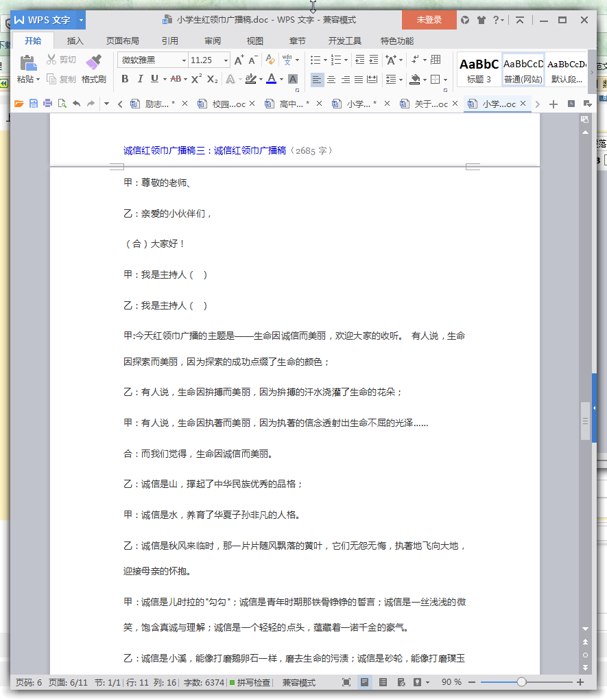The image size is (607, 700).
Task: Click the increase indent icon
Action: point(374,60)
